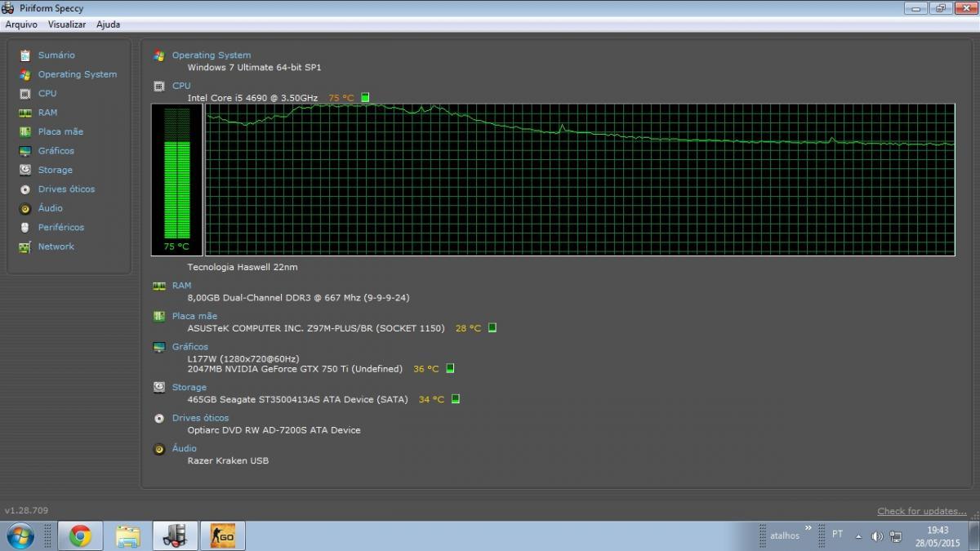
Task: Select Periféricos in the sidebar
Action: (x=61, y=227)
